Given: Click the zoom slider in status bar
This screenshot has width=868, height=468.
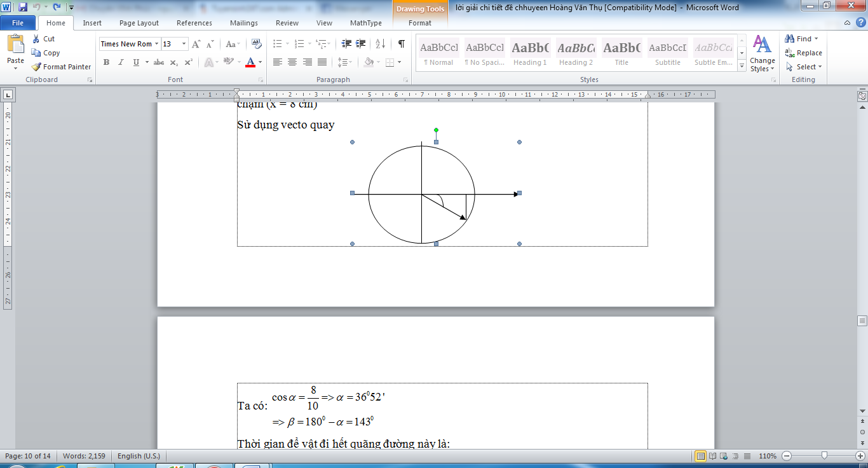Looking at the screenshot, I should point(824,456).
